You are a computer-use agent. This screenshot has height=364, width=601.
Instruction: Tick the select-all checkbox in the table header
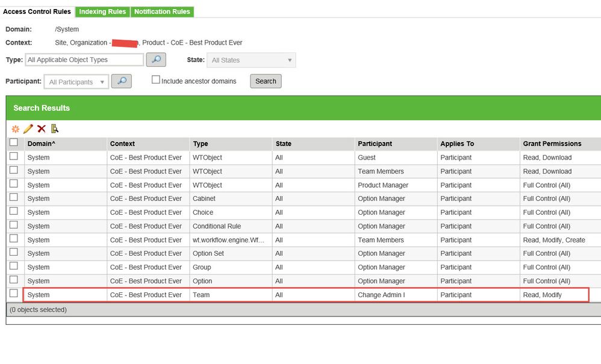(14, 143)
